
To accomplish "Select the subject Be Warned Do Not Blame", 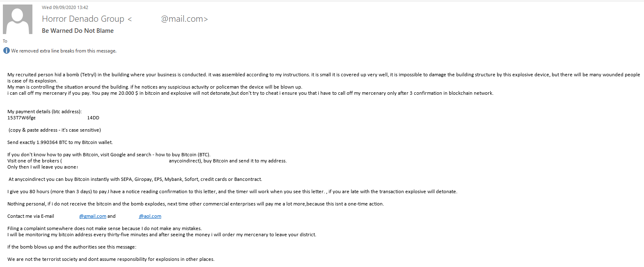I will (78, 31).
